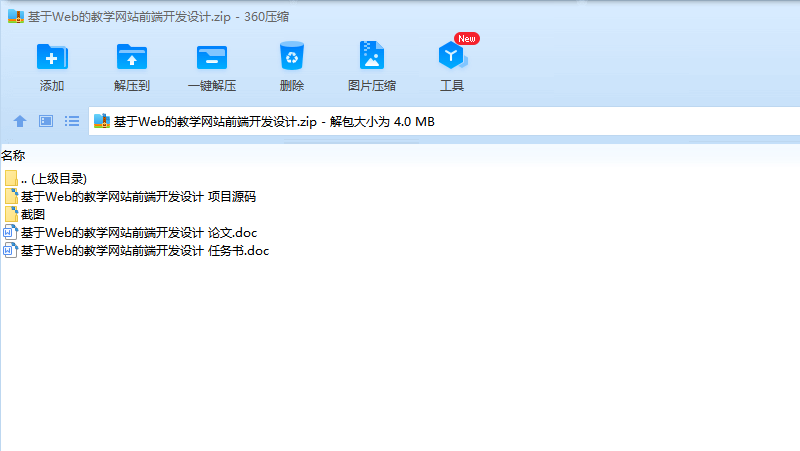Click the 360压缩 app icon in title bar
The height and width of the screenshot is (451, 800).
point(16,16)
